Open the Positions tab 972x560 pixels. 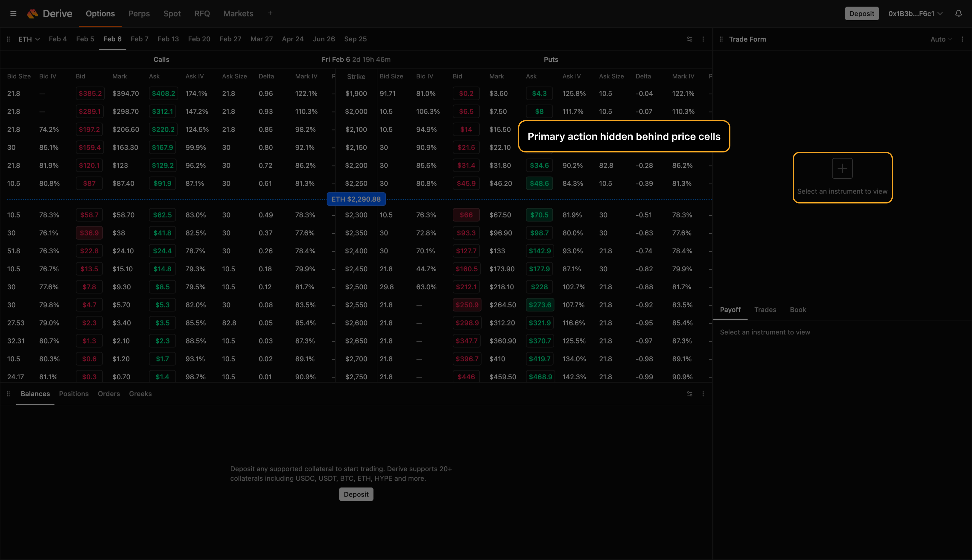pyautogui.click(x=73, y=394)
